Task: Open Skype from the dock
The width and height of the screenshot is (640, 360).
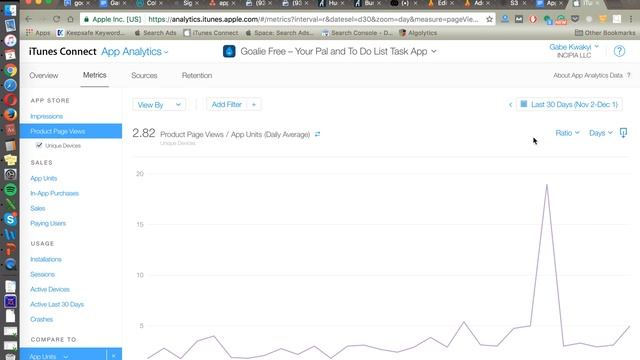Action: point(10,219)
